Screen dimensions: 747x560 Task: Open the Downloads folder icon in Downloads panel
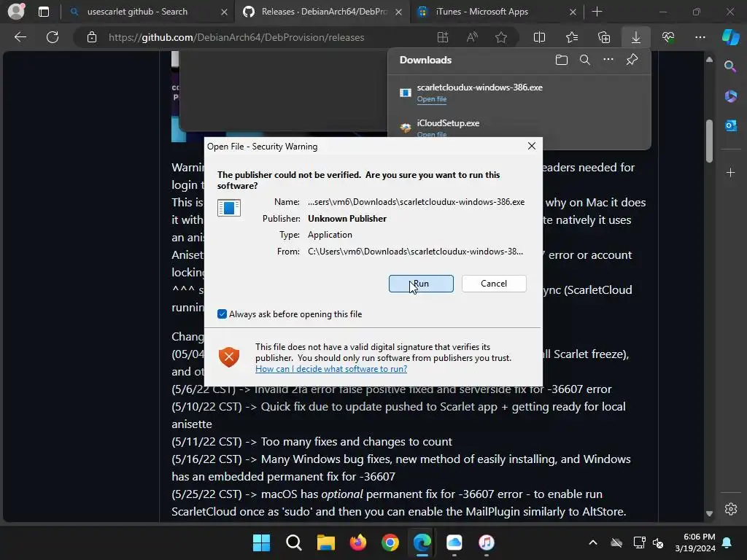click(561, 60)
